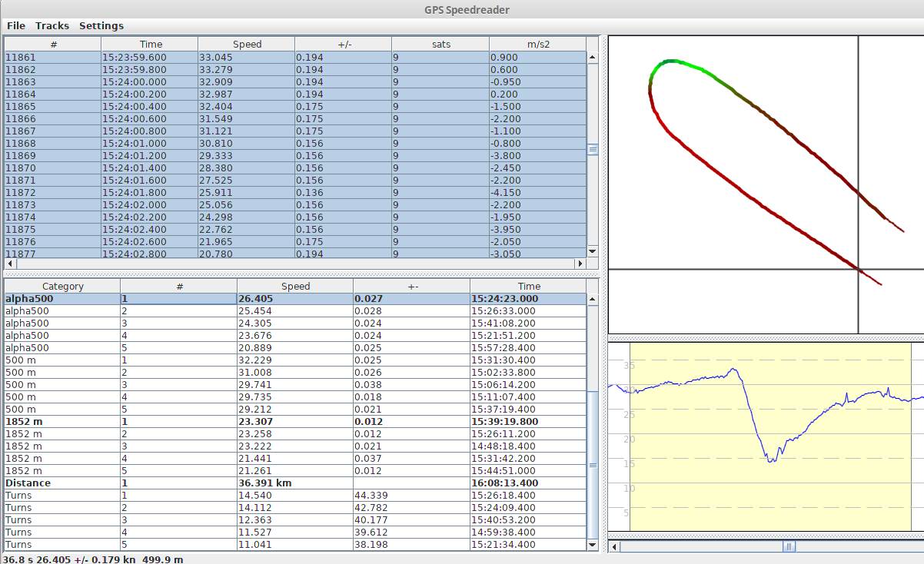Screen dimensions: 924x564
Task: Select the Distance 36.391 km row
Action: click(x=295, y=483)
